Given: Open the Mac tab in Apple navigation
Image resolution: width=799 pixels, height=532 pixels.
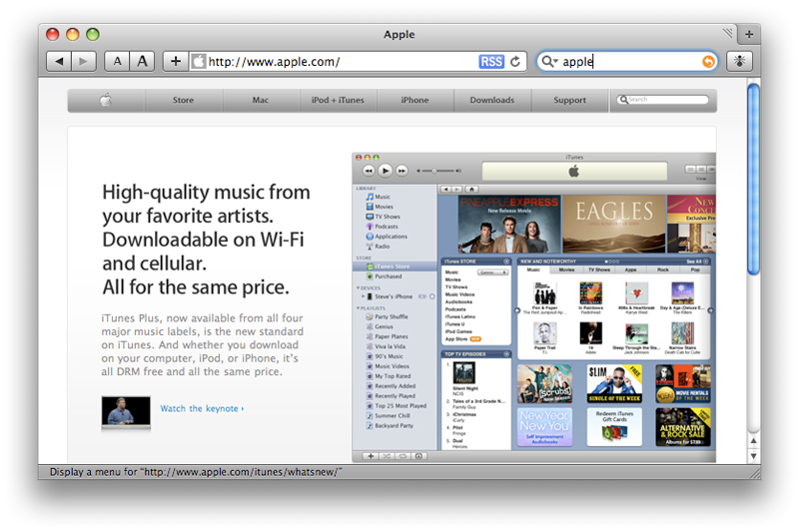Looking at the screenshot, I should [261, 100].
